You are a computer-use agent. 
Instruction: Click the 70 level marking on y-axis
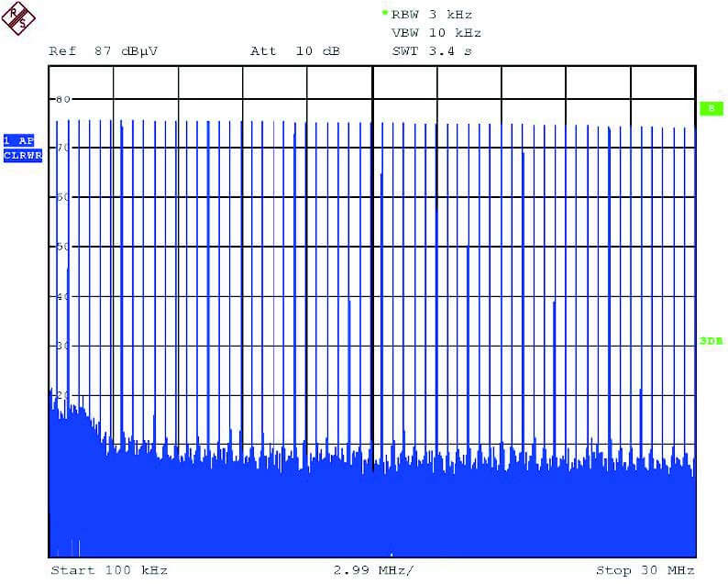point(63,148)
